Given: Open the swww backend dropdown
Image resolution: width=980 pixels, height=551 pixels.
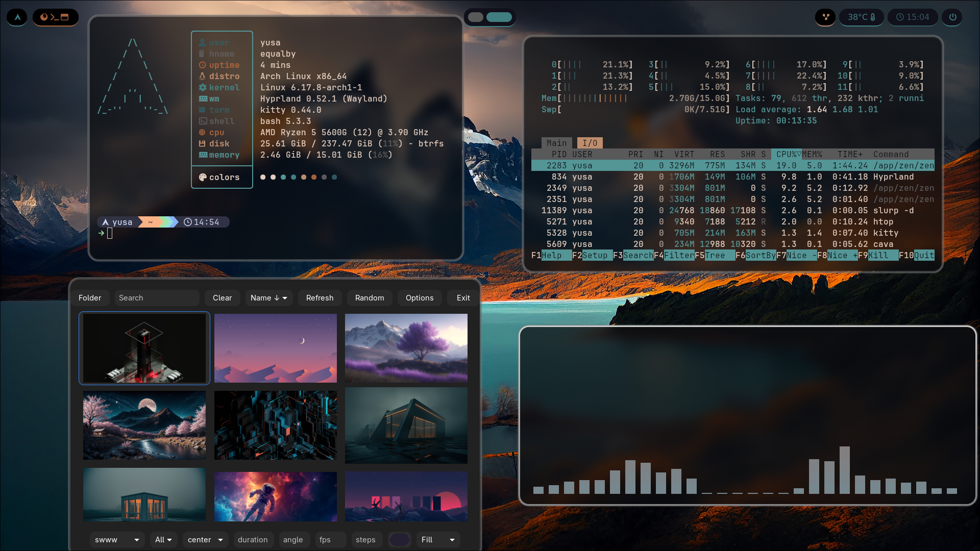Looking at the screenshot, I should pyautogui.click(x=117, y=540).
